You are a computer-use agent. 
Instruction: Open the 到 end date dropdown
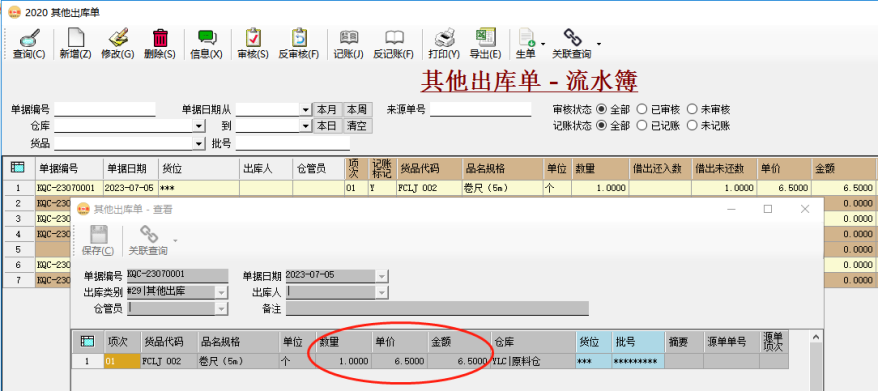306,126
